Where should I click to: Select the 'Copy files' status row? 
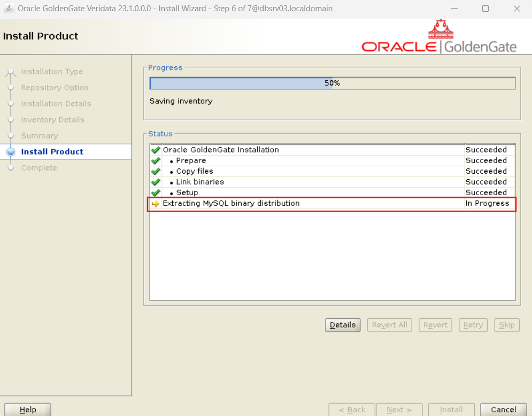point(333,171)
